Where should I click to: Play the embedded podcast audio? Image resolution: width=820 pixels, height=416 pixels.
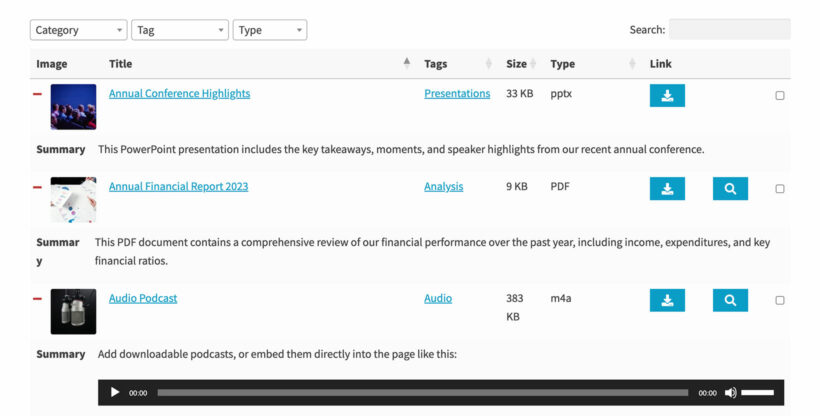click(115, 393)
